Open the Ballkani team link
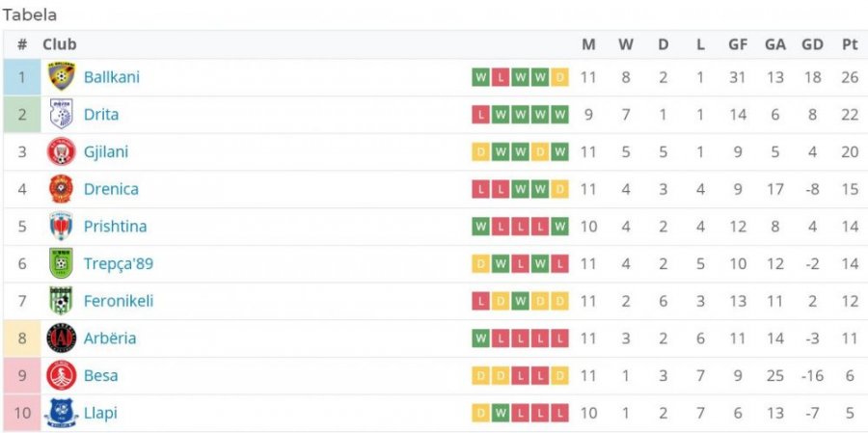Viewport: 868px width, 433px height. point(112,77)
